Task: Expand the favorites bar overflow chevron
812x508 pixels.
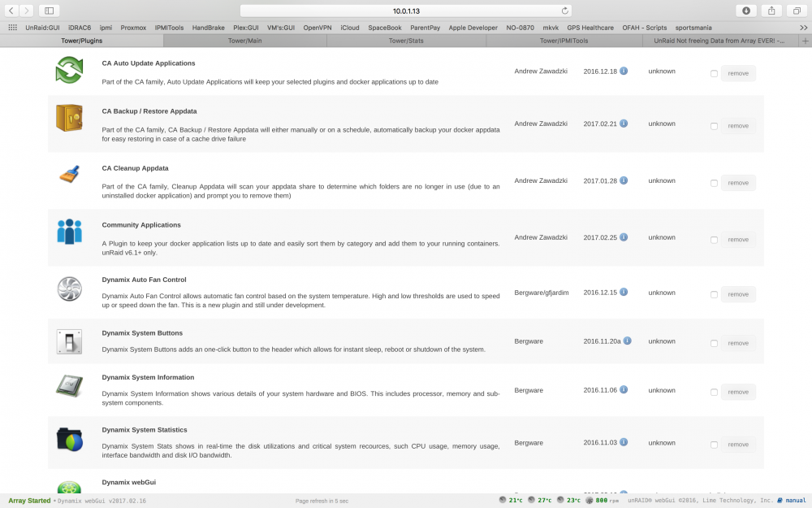Action: pyautogui.click(x=803, y=28)
